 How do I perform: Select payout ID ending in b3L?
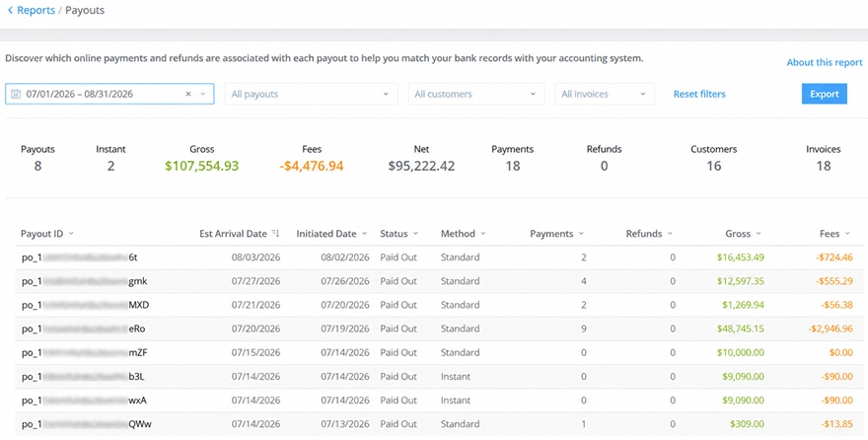click(x=83, y=376)
